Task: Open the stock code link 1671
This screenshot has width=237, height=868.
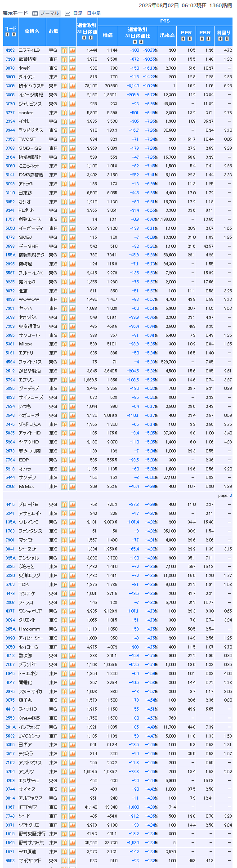Action: pos(10,851)
